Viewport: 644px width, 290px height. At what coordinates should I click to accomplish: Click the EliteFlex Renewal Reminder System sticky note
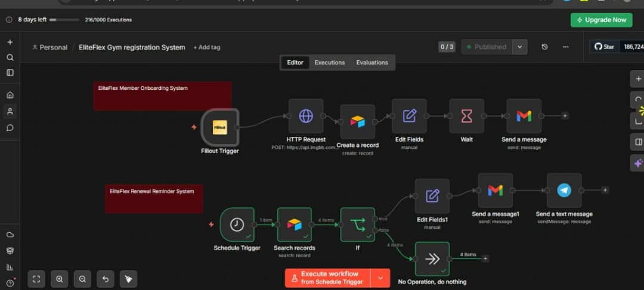coord(154,199)
